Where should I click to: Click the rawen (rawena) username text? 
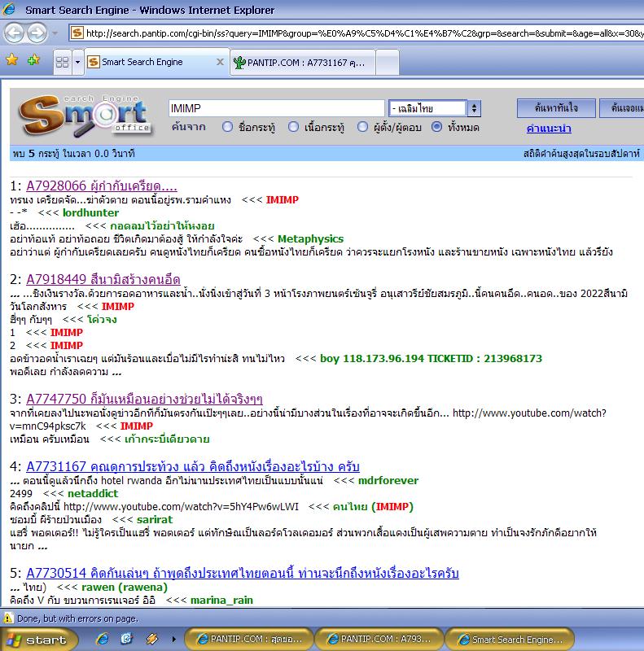tap(125, 588)
